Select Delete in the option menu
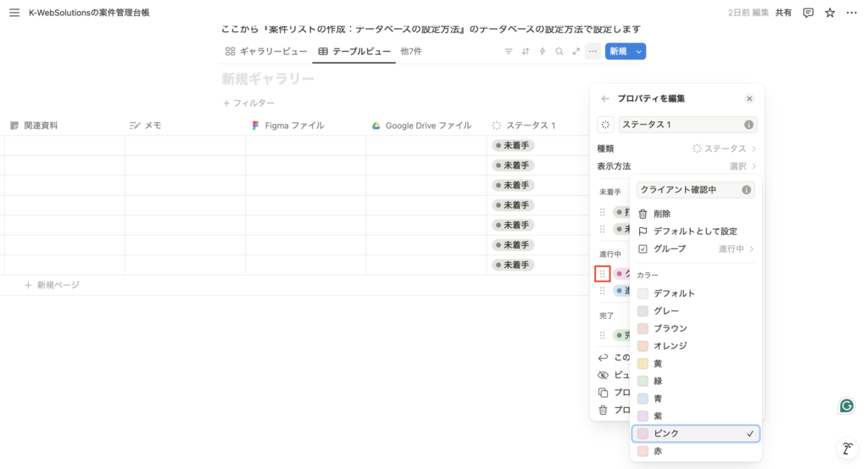Viewport: 868px width, 469px height. point(662,214)
